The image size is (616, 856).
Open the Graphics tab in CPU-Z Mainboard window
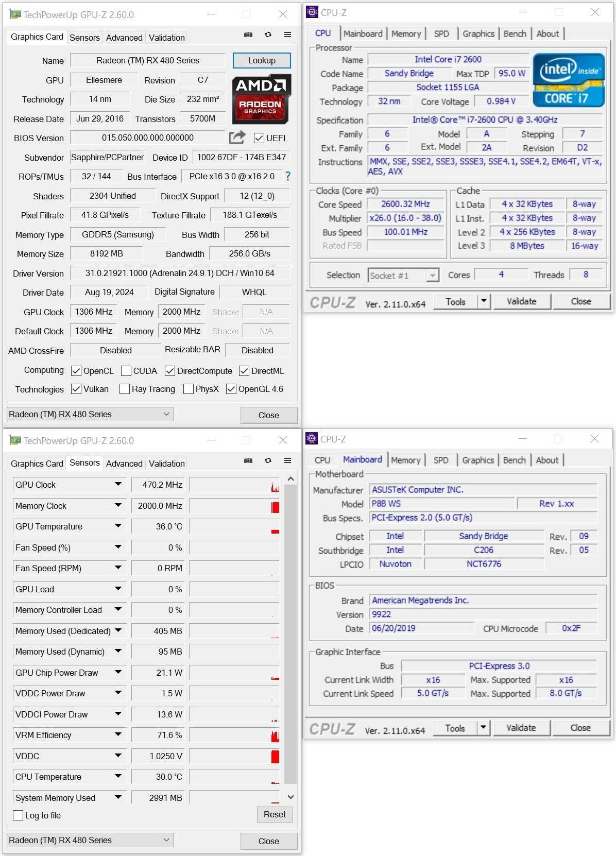pos(478,460)
